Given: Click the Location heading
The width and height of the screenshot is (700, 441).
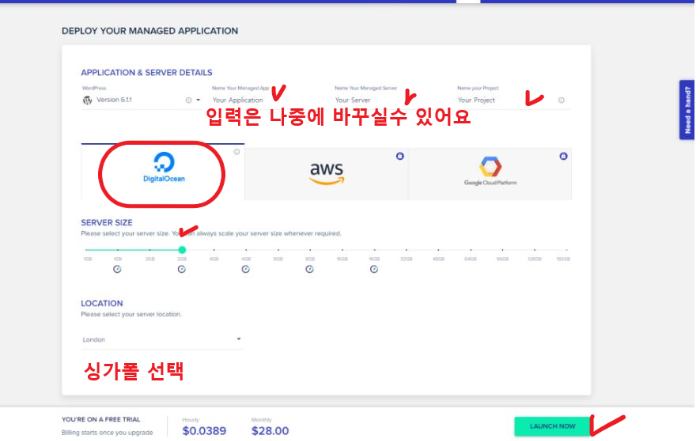Looking at the screenshot, I should (x=102, y=304).
